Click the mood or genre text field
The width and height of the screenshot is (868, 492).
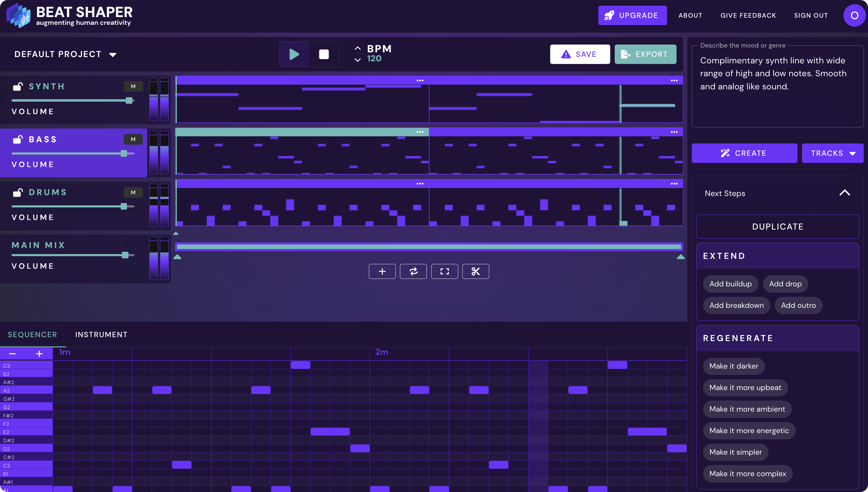pos(777,86)
